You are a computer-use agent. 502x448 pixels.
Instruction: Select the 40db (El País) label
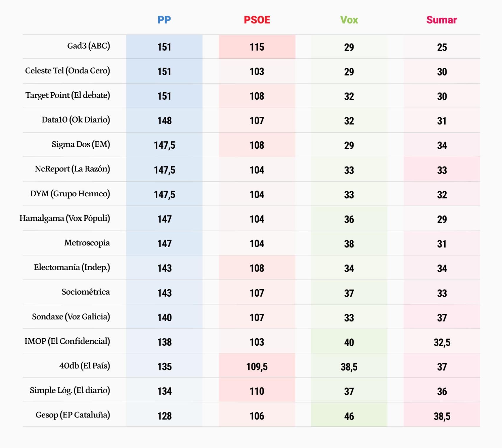point(84,366)
